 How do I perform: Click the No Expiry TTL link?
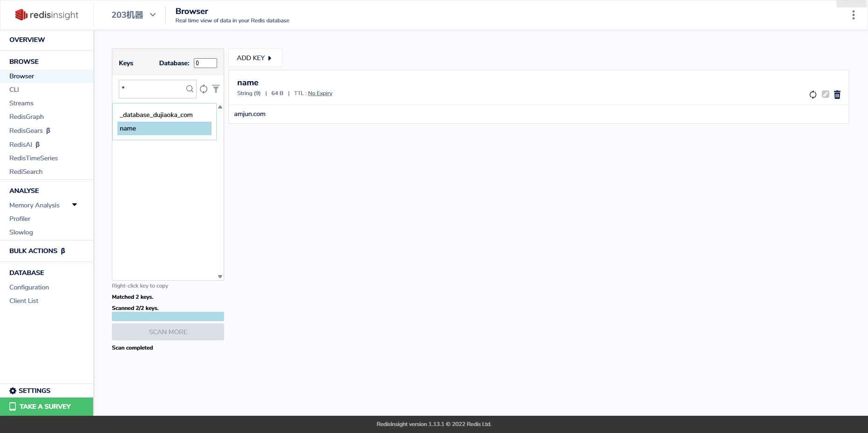320,93
